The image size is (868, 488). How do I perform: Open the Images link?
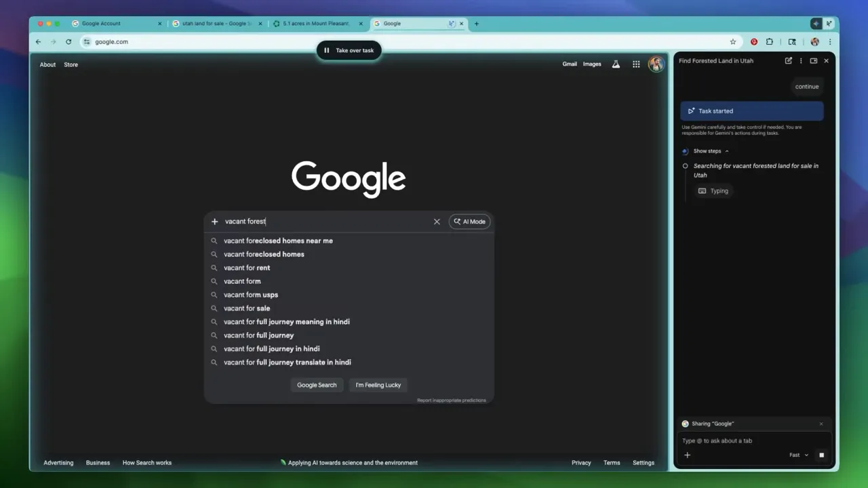coord(592,64)
